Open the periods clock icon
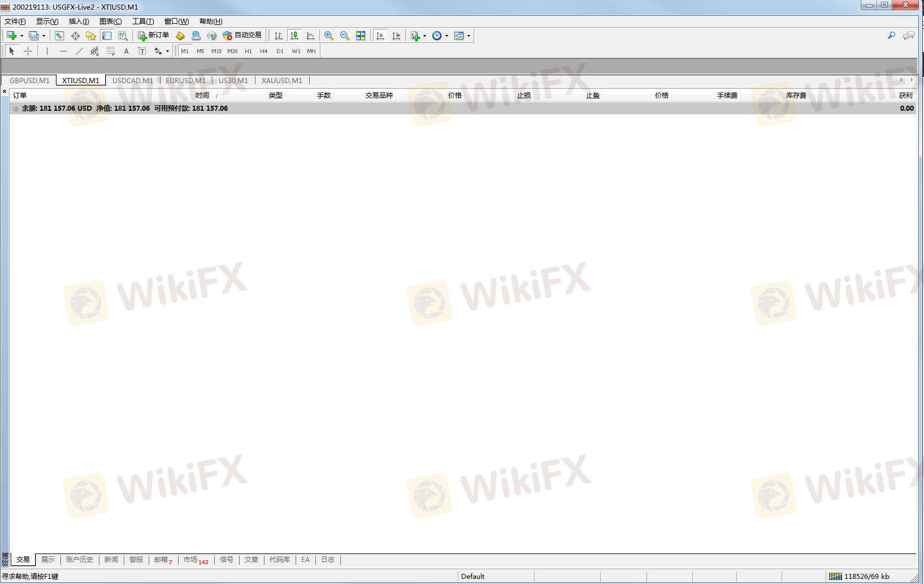Viewport: 924px width, 584px height. (x=437, y=36)
